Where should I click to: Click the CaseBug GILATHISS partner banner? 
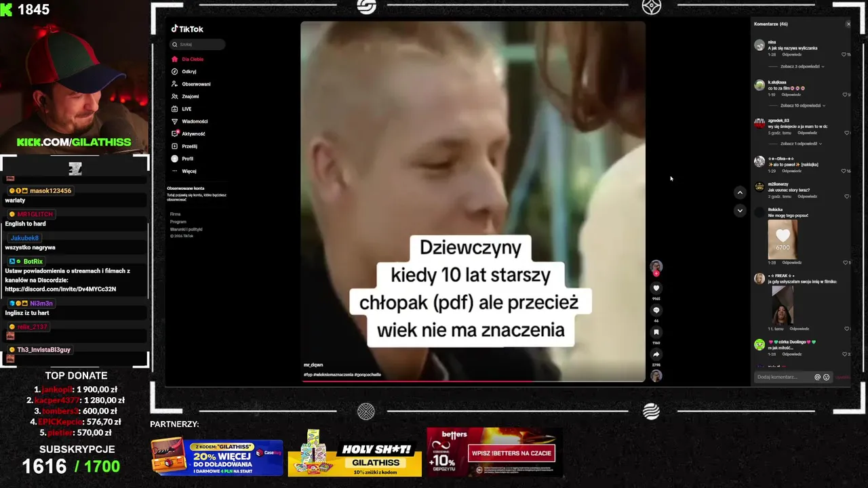click(216, 457)
